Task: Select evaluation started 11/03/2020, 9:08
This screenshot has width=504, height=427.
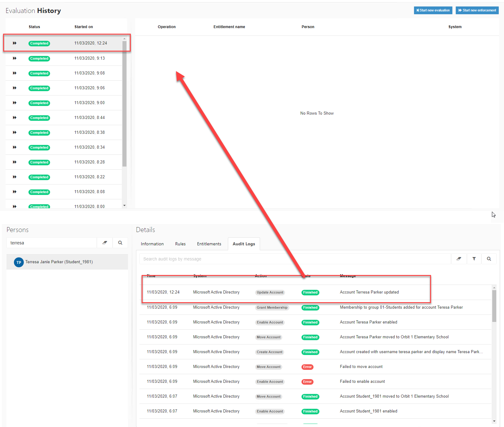Action: [64, 73]
